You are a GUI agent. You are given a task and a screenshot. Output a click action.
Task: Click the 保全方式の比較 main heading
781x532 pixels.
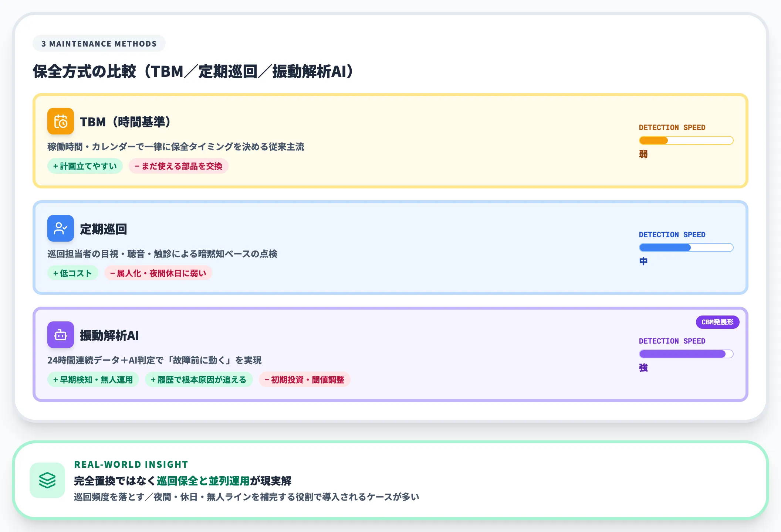[194, 71]
